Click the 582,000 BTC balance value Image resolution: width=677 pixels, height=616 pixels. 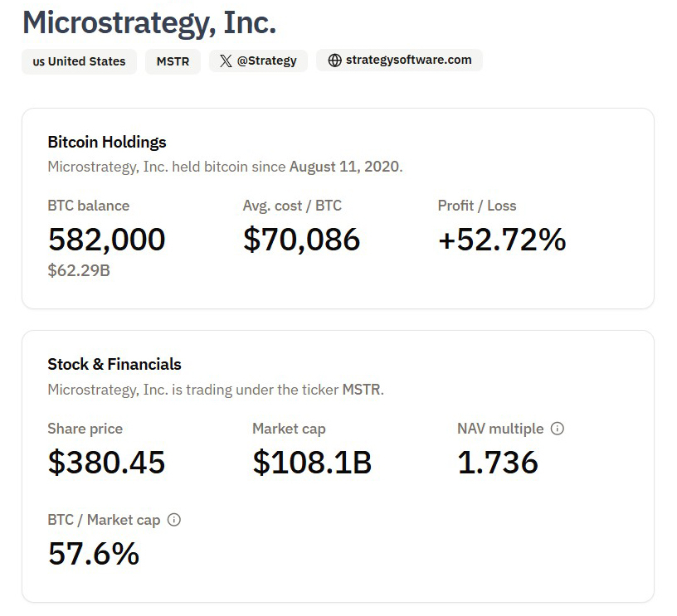[x=107, y=240]
